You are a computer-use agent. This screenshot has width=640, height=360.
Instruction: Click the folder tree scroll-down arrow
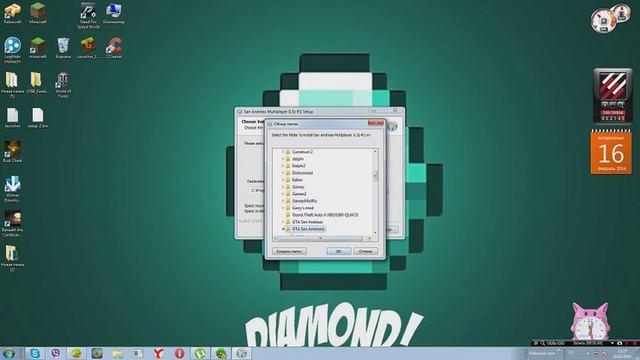tap(375, 233)
